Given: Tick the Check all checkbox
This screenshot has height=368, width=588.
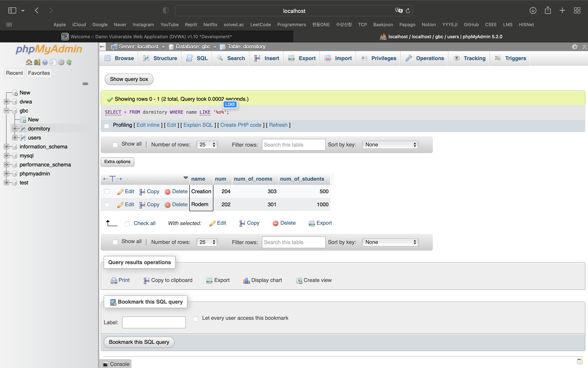Looking at the screenshot, I should click(x=127, y=224).
